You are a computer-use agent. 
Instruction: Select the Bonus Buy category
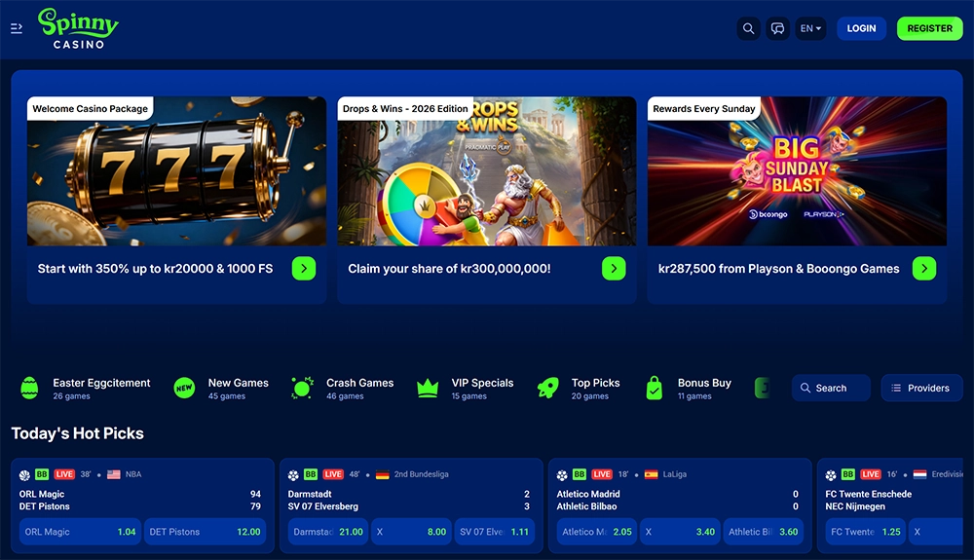689,388
